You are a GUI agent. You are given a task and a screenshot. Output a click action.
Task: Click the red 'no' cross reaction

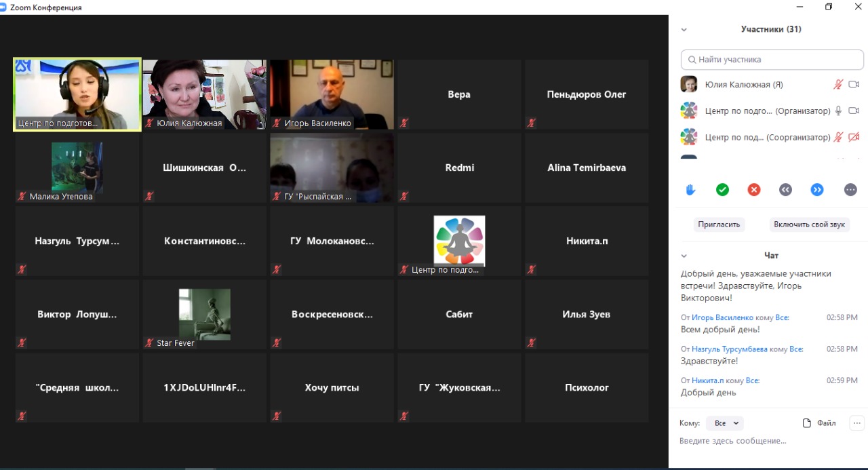tap(753, 190)
